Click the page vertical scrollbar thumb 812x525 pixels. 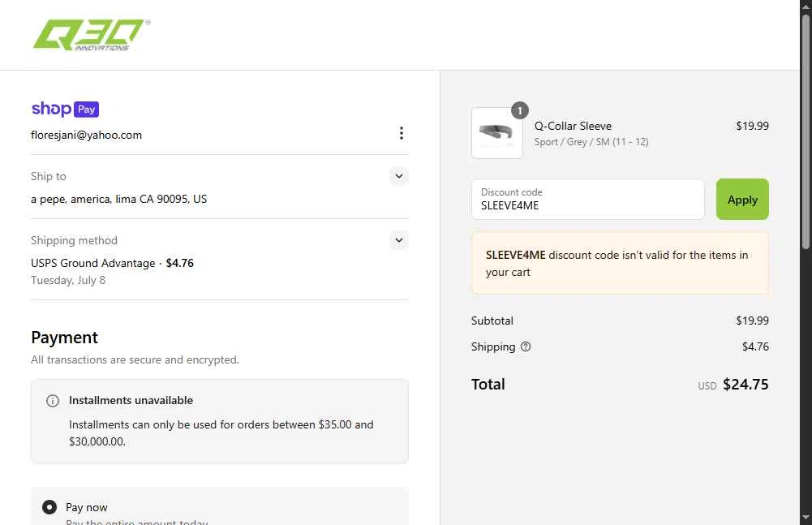(x=806, y=131)
